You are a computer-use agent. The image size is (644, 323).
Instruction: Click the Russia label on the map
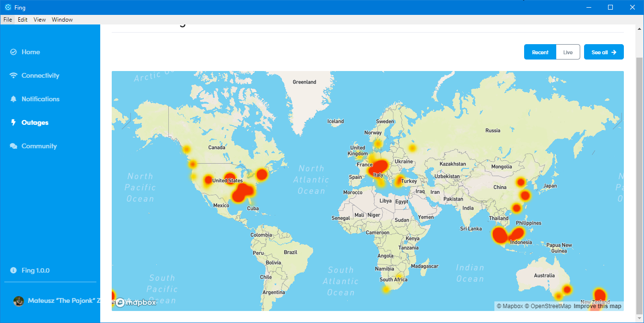point(492,131)
